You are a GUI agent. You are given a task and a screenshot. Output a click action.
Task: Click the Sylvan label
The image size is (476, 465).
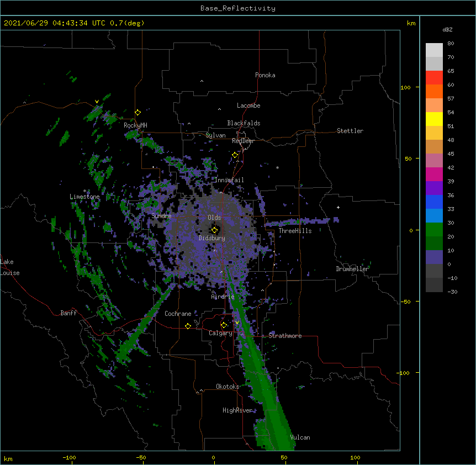215,135
